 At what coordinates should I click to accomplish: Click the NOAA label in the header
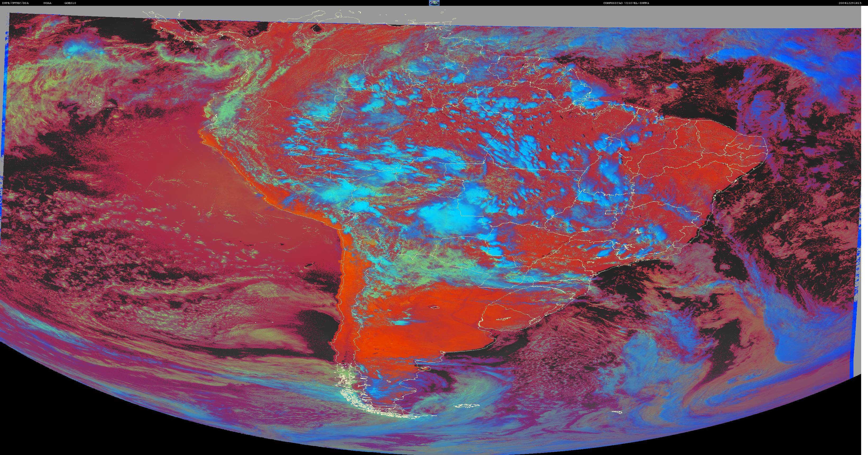tap(47, 3)
